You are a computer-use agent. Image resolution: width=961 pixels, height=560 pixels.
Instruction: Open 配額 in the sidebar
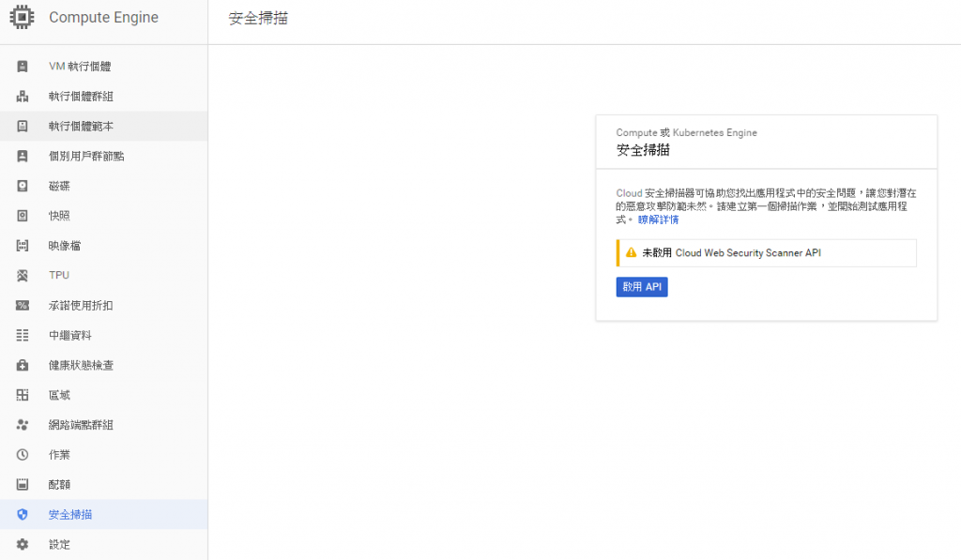[x=59, y=485]
